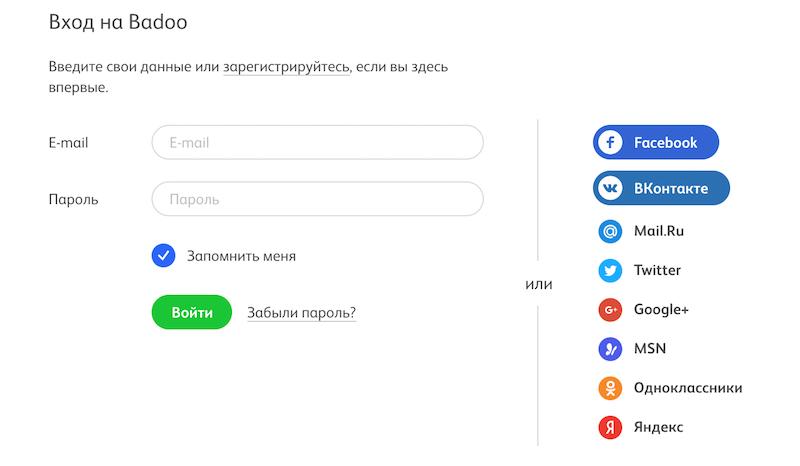The image size is (800, 466).
Task: Sign in with the ВКонтакте button
Action: 671,188
